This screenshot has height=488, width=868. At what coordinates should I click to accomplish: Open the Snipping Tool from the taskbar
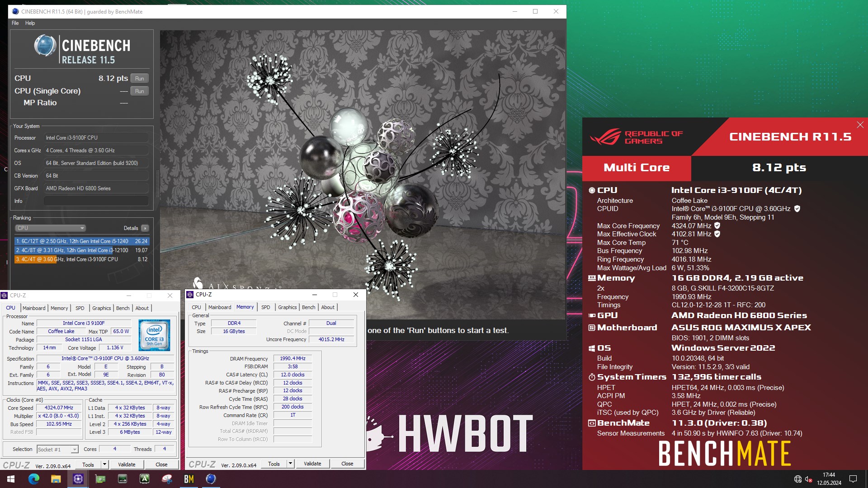point(167,479)
